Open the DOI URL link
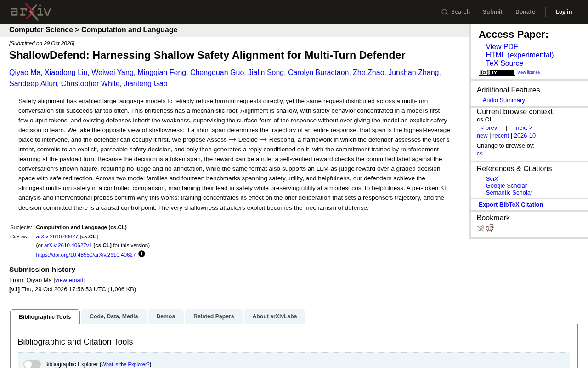This screenshot has height=368, width=588. click(86, 255)
